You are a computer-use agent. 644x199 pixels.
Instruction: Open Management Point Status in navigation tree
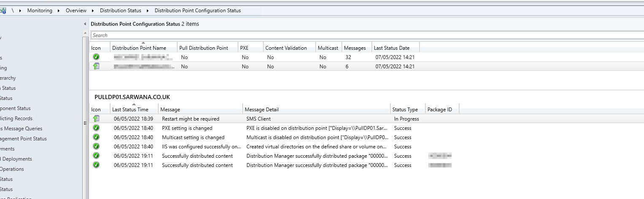click(x=23, y=139)
